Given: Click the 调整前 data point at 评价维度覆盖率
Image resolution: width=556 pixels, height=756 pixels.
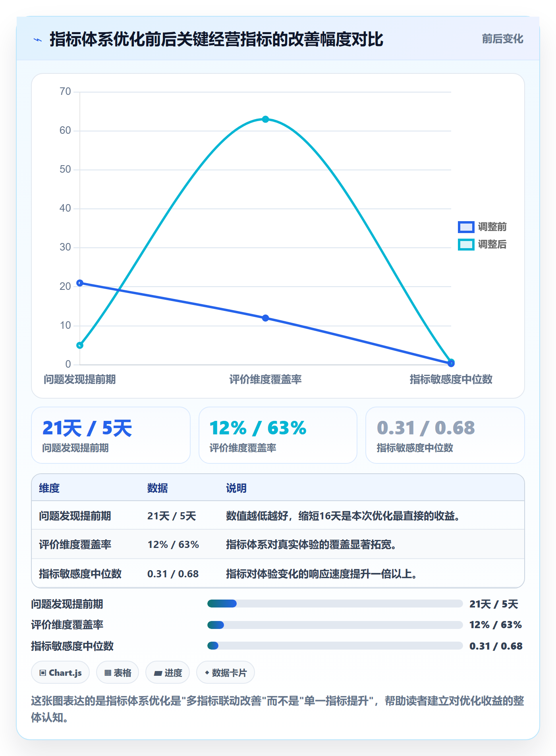Looking at the screenshot, I should pos(265,318).
